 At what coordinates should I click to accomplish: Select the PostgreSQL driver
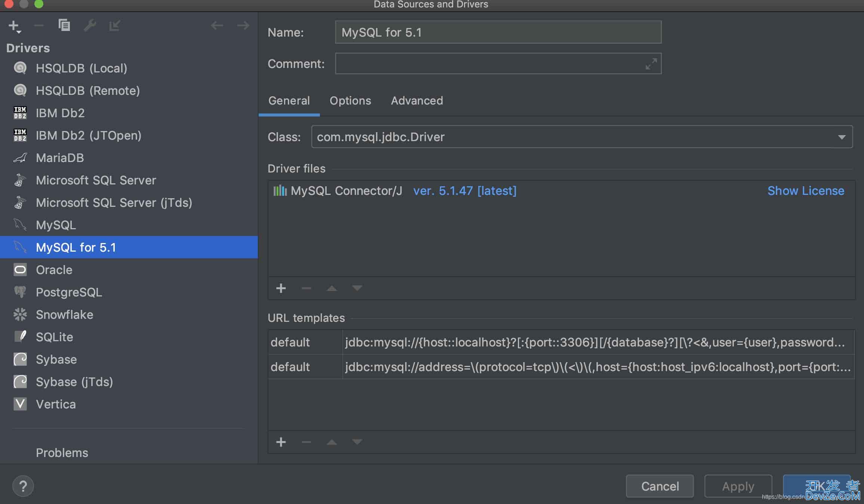pyautogui.click(x=129, y=292)
